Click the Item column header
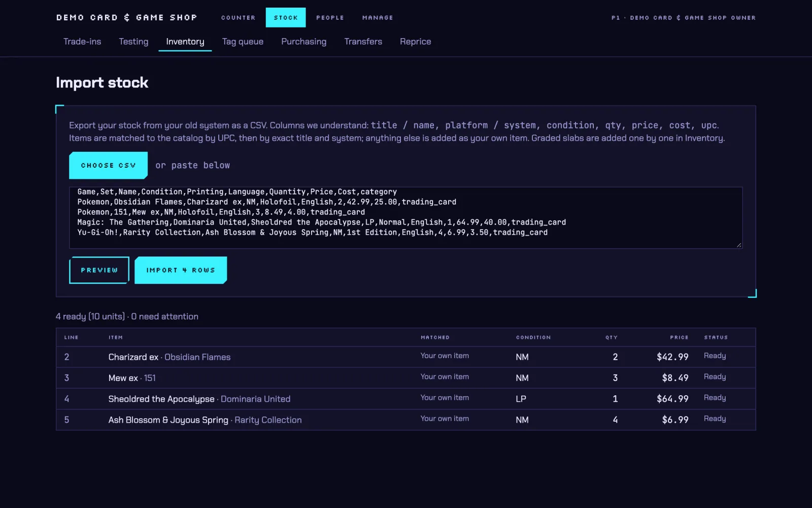Image resolution: width=812 pixels, height=508 pixels. (x=116, y=337)
